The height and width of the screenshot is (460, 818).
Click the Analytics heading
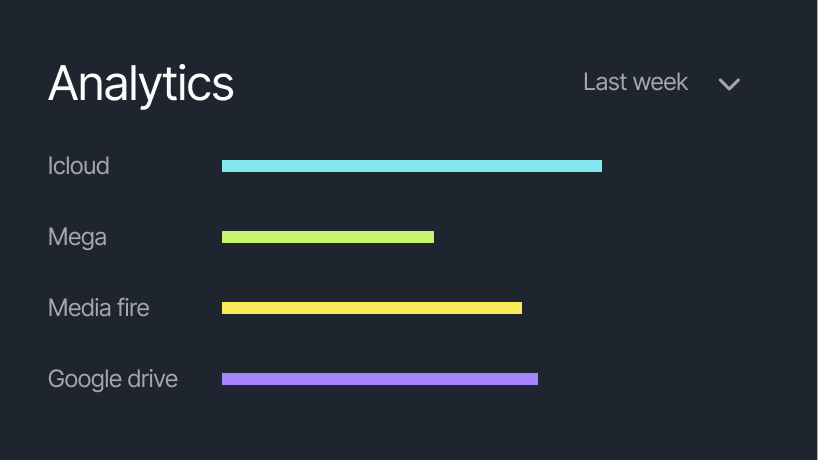(x=141, y=83)
